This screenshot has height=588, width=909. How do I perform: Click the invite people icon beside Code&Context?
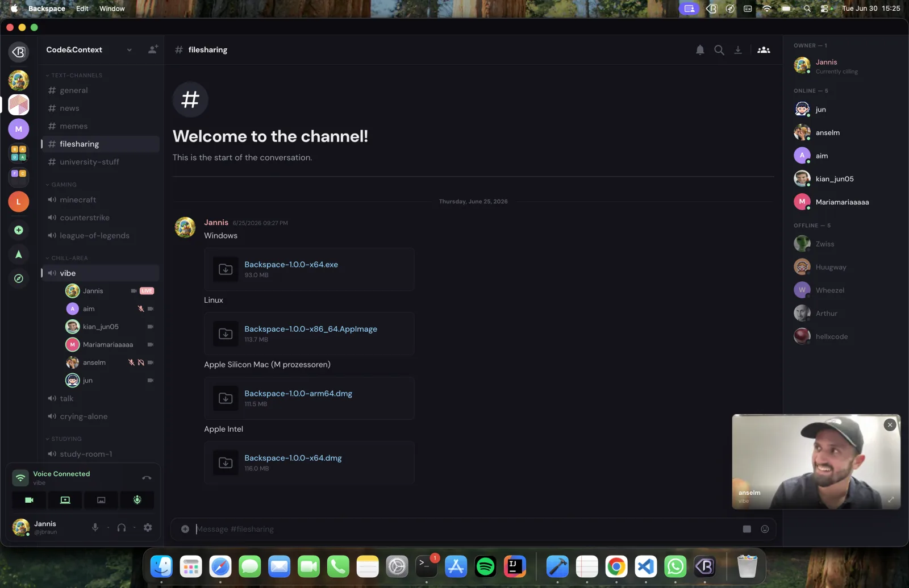click(x=153, y=49)
